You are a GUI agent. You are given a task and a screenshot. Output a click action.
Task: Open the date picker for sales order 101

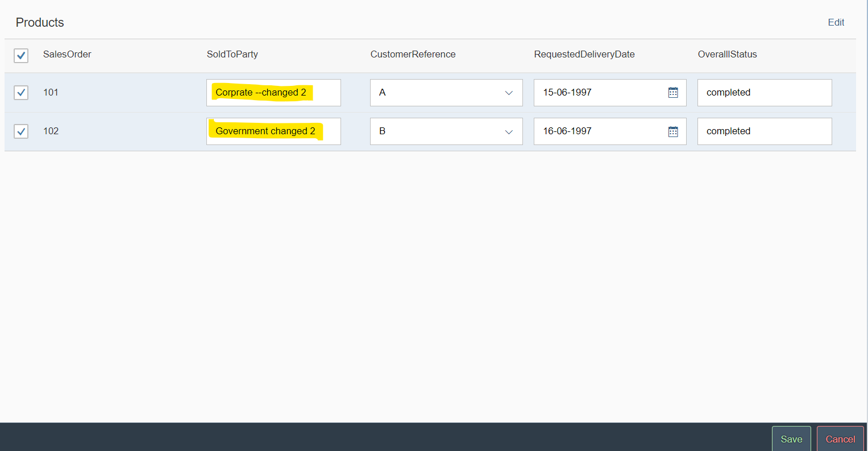[x=673, y=92]
